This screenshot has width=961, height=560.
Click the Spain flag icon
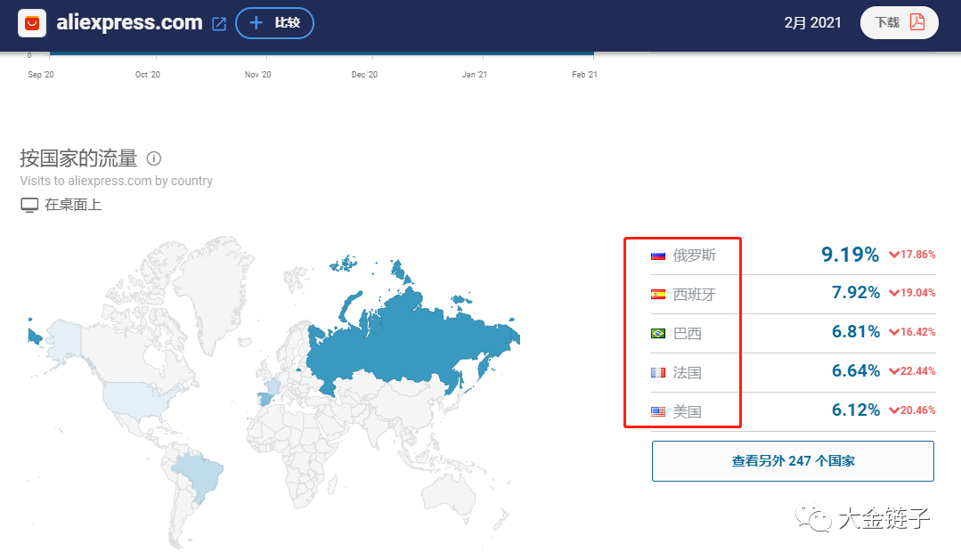pyautogui.click(x=658, y=295)
